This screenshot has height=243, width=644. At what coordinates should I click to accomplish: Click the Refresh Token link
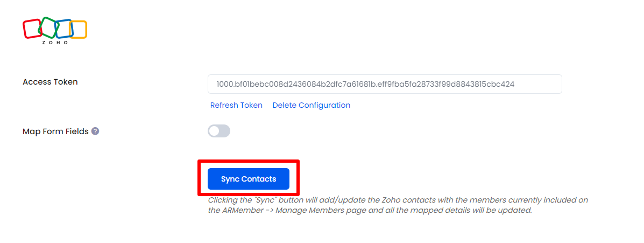click(236, 105)
